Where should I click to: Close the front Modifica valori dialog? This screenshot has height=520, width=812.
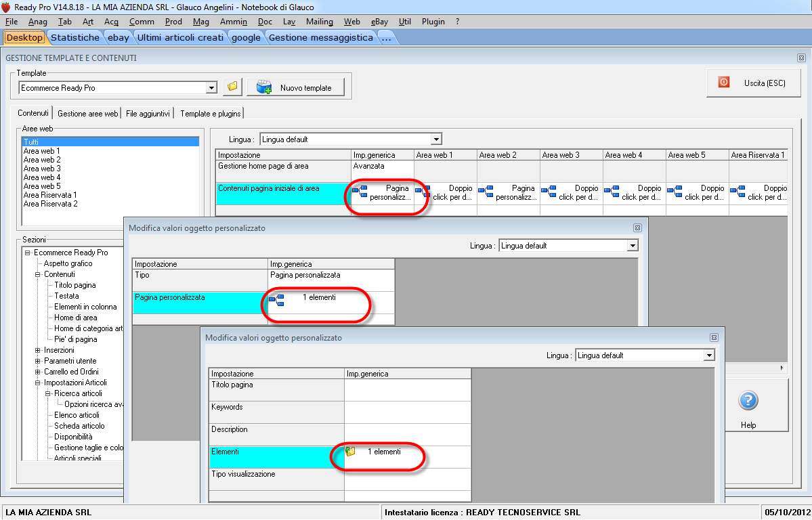click(714, 338)
